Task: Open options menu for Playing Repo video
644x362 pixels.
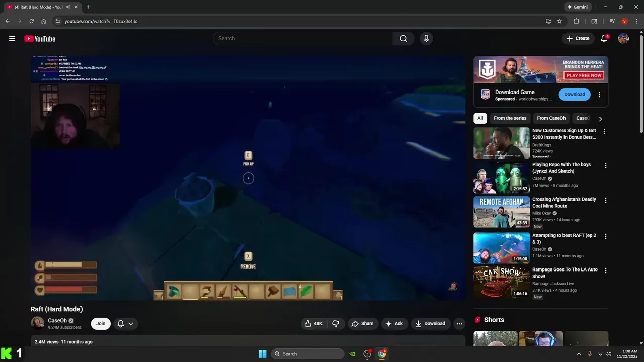Action: point(605,166)
